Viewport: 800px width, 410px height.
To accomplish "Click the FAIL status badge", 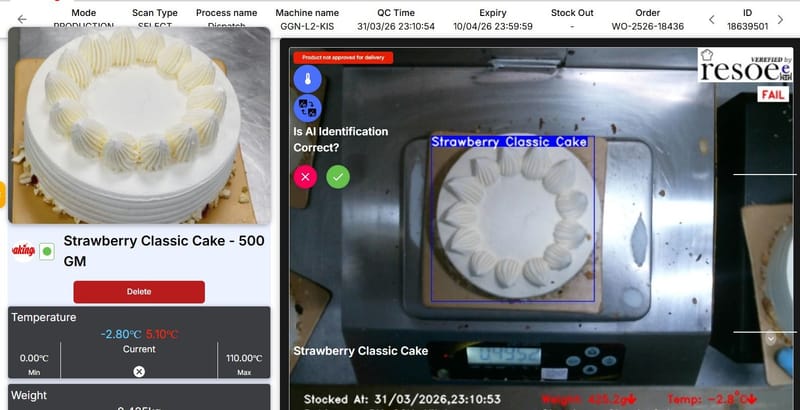I will click(773, 94).
